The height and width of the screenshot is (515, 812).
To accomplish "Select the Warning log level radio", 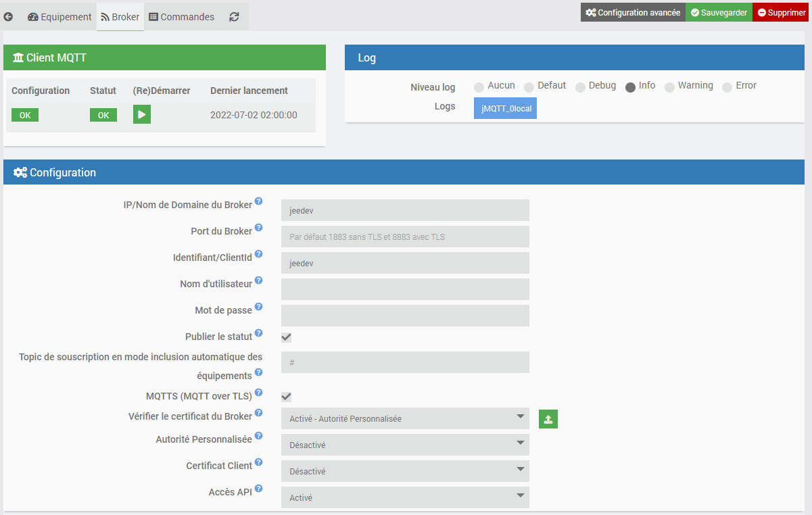I will pos(669,87).
